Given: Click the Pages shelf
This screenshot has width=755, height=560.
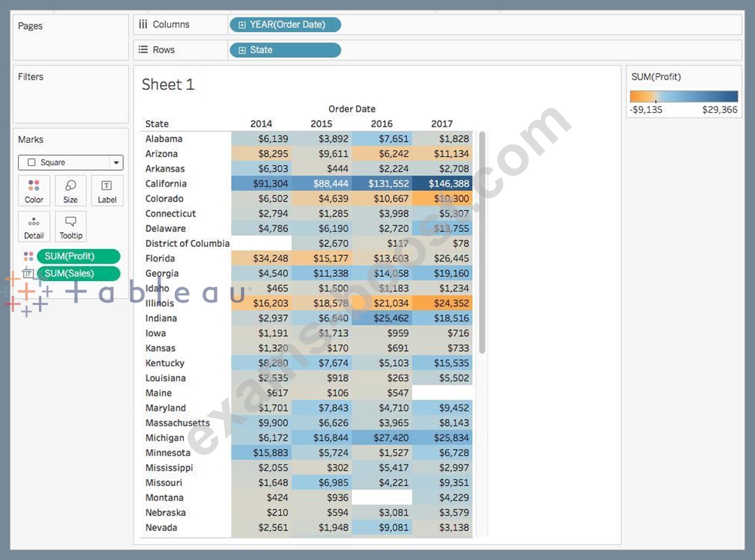Looking at the screenshot, I should coord(70,37).
